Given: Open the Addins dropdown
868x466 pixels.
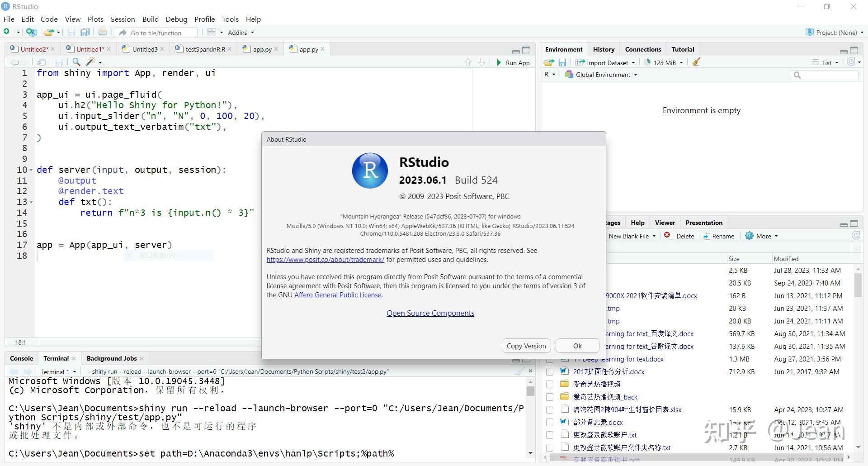Looking at the screenshot, I should pyautogui.click(x=241, y=33).
